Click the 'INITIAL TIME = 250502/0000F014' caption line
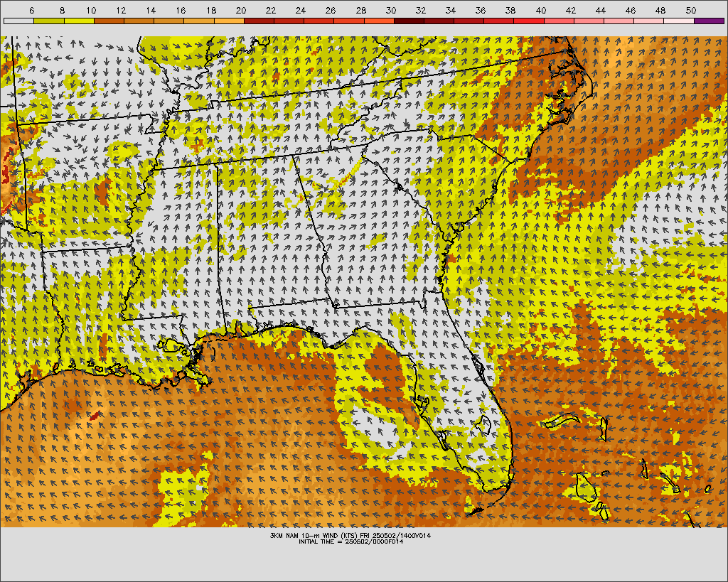 (351, 541)
